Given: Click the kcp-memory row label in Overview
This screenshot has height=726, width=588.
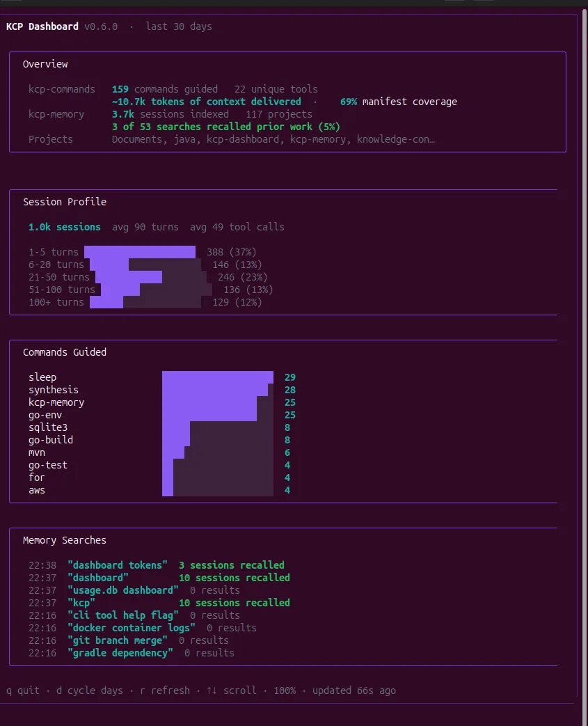Looking at the screenshot, I should [x=56, y=114].
